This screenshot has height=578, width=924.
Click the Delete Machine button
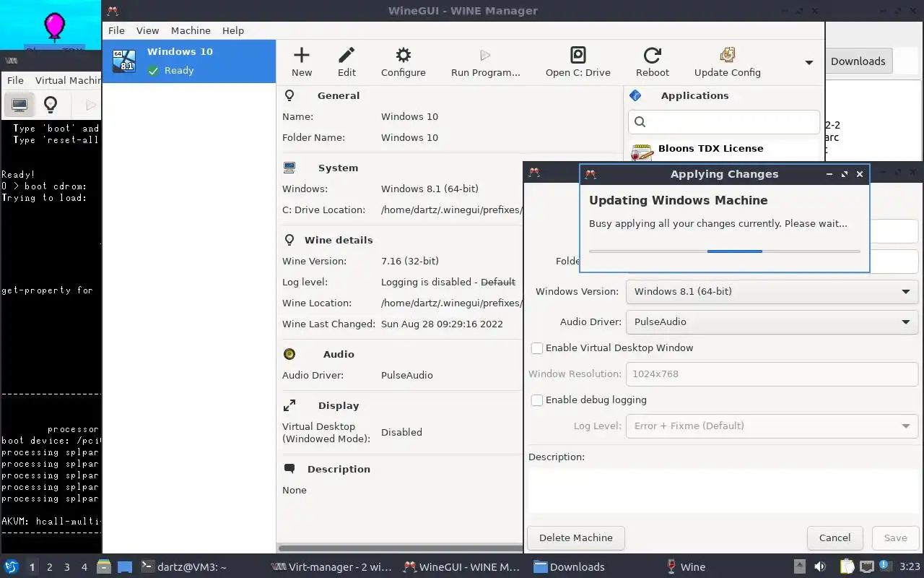576,538
